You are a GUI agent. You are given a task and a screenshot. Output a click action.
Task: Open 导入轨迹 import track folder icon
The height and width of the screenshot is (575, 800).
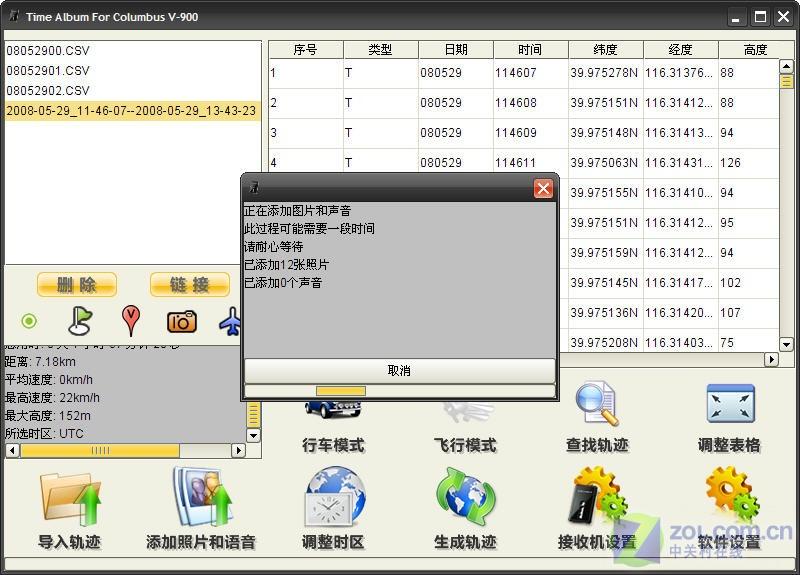pyautogui.click(x=70, y=500)
